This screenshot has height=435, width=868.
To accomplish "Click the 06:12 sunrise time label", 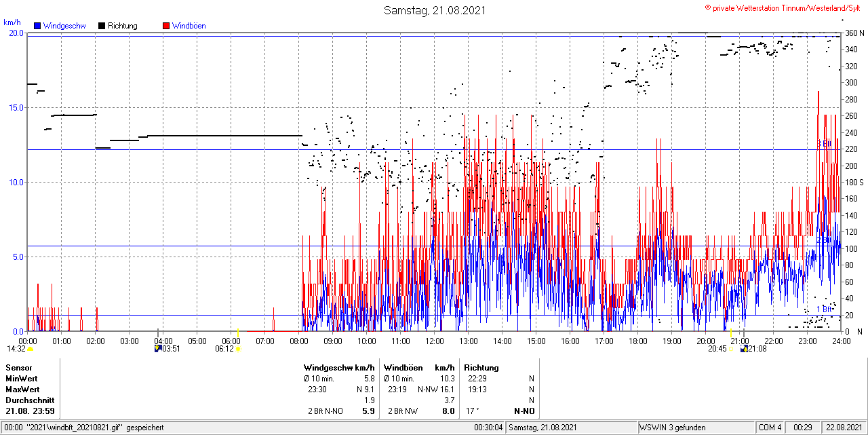I will tap(224, 349).
